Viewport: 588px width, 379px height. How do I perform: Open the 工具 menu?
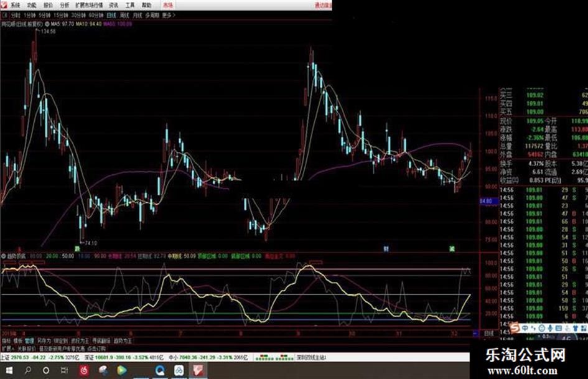click(130, 4)
